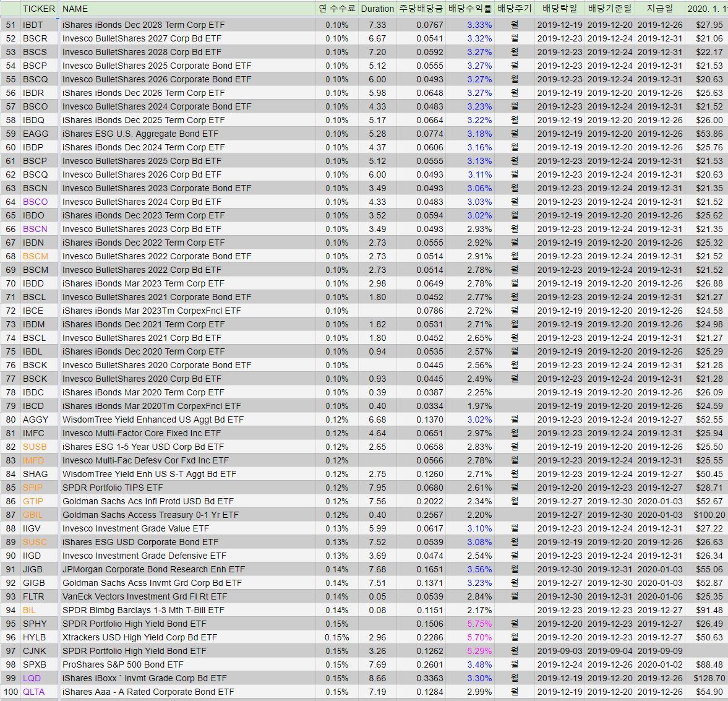Click the 2019-09-09 payment date cell
The image size is (728, 701).
click(660, 651)
